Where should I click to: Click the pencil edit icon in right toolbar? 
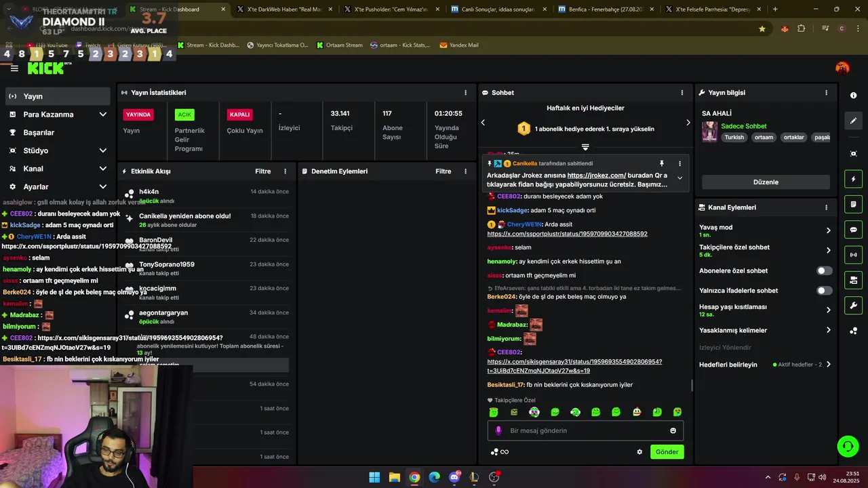pyautogui.click(x=853, y=121)
